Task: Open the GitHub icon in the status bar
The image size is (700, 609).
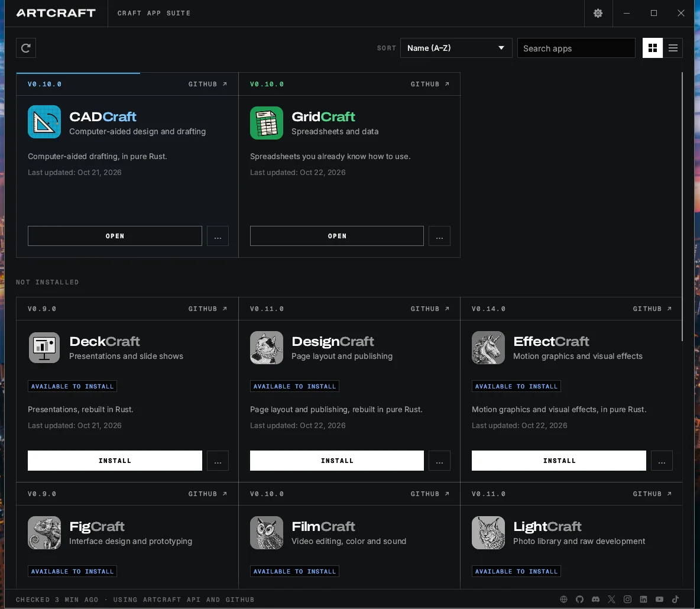Action: [x=579, y=599]
